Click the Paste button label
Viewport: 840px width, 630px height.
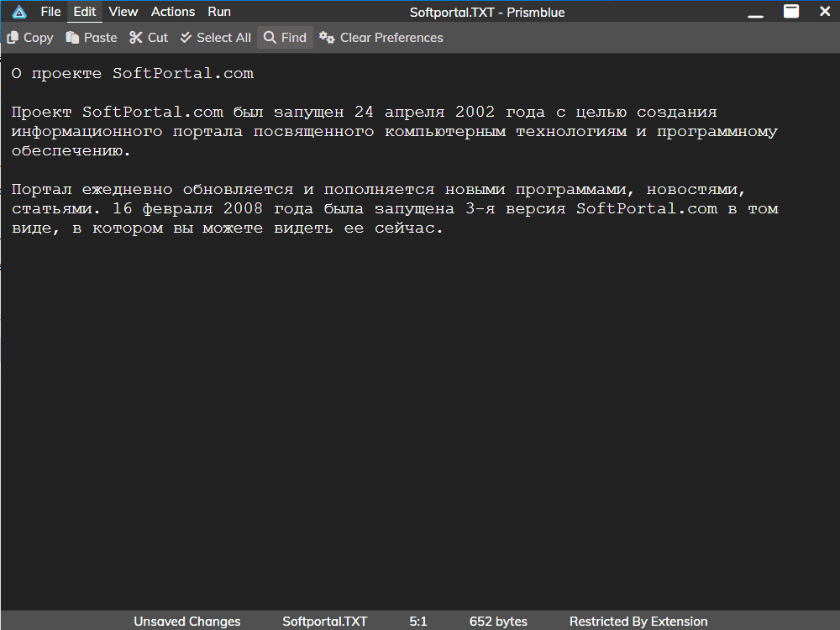[101, 38]
